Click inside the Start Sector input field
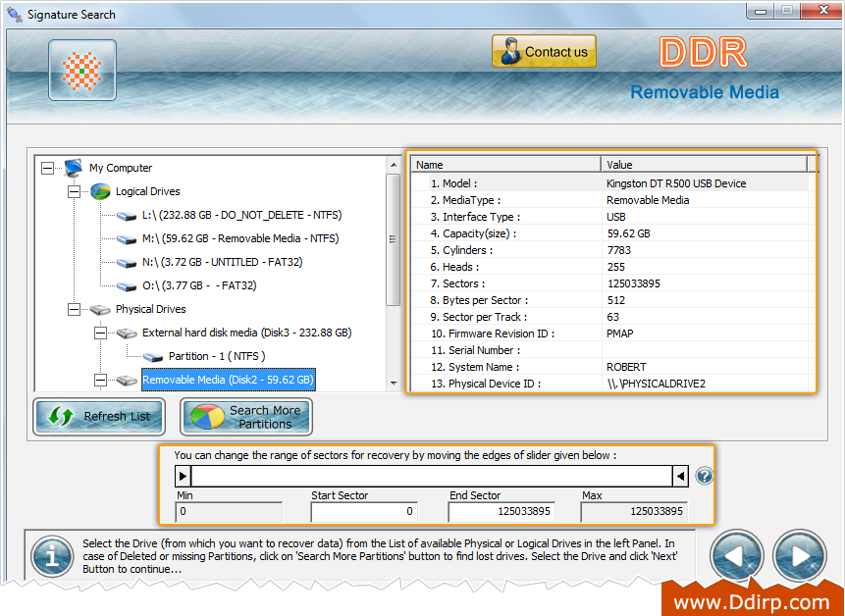Image resolution: width=845 pixels, height=616 pixels. (363, 511)
